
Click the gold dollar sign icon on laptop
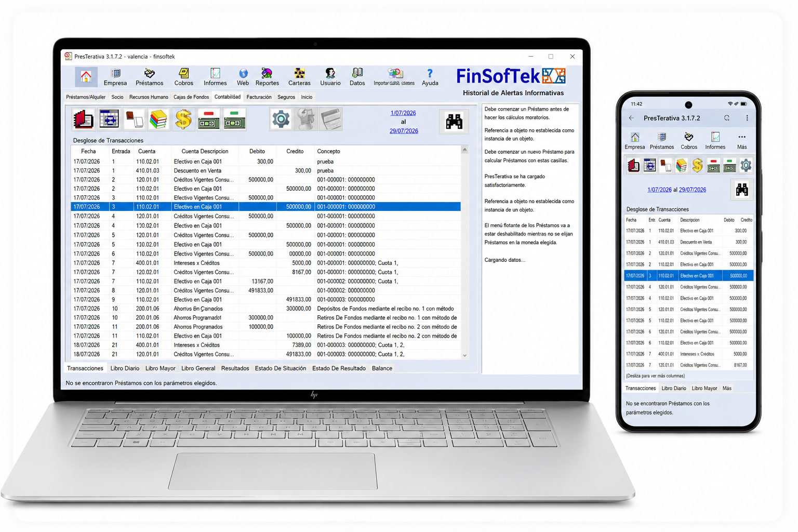183,119
